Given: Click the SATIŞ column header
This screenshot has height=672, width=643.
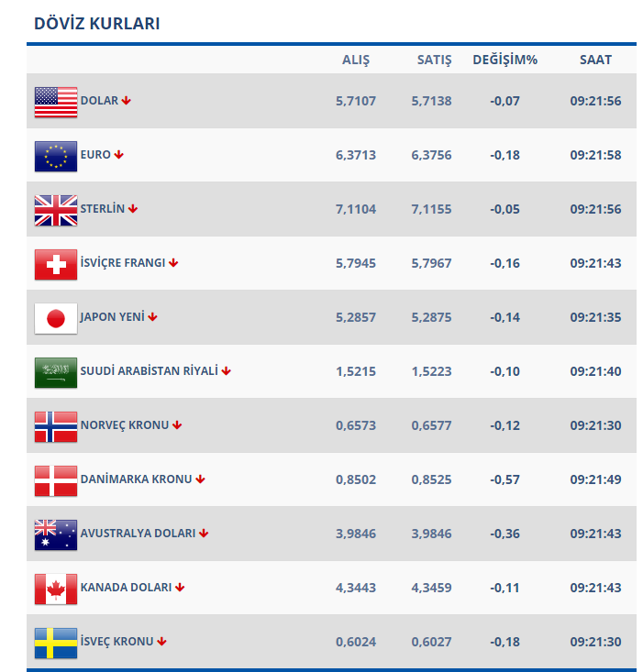Looking at the screenshot, I should [x=433, y=60].
